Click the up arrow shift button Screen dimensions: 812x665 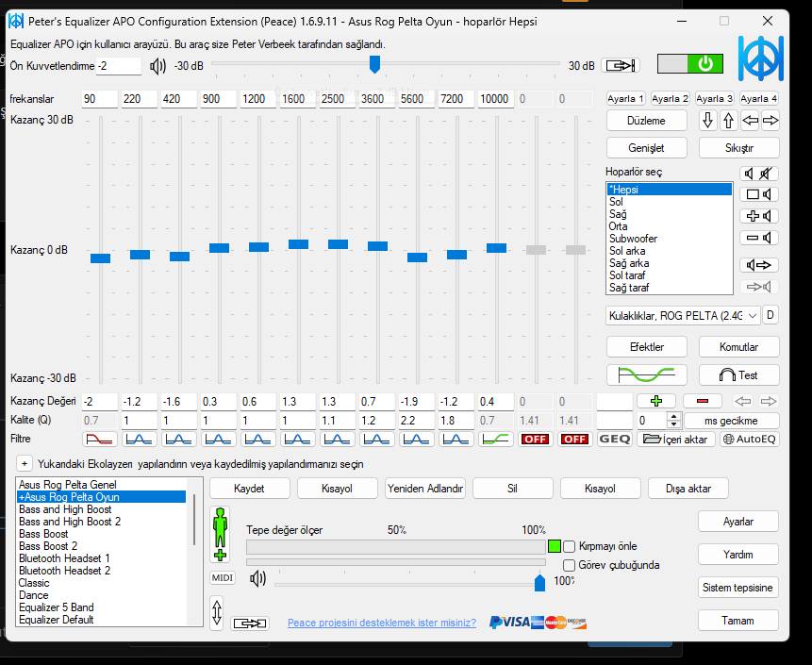[x=728, y=121]
